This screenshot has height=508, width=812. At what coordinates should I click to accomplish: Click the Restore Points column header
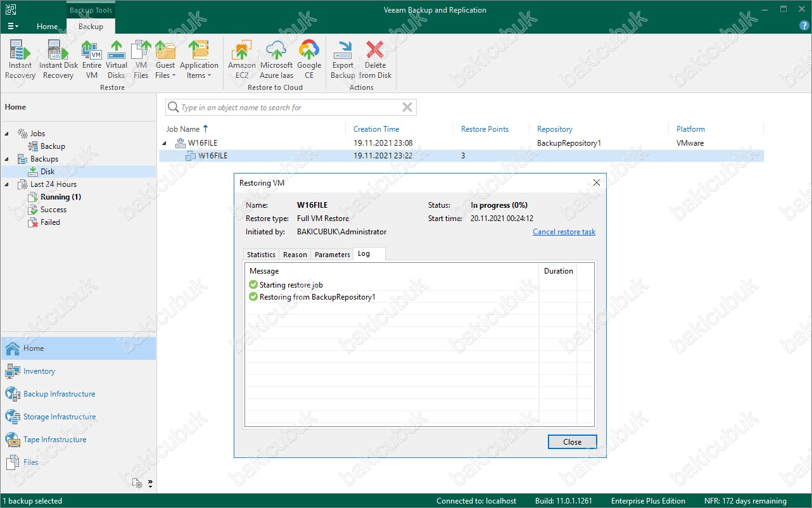[x=485, y=129]
